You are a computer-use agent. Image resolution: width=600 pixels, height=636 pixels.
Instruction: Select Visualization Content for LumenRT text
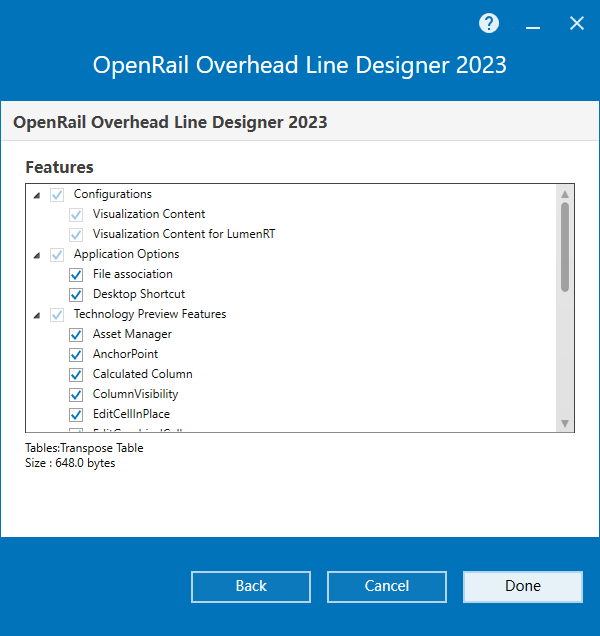(x=184, y=234)
